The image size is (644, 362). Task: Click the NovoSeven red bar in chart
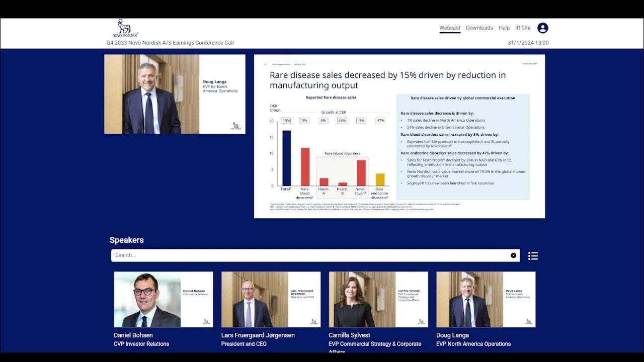pos(361,173)
